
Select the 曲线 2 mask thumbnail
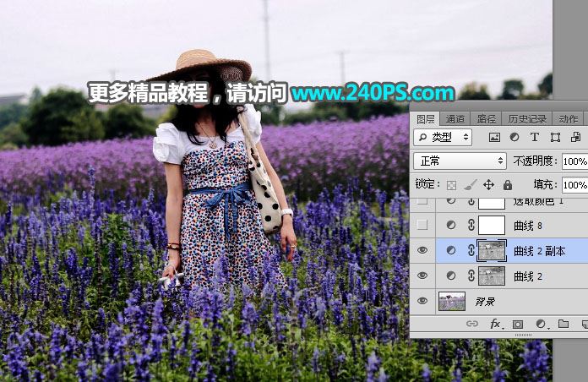pyautogui.click(x=492, y=276)
